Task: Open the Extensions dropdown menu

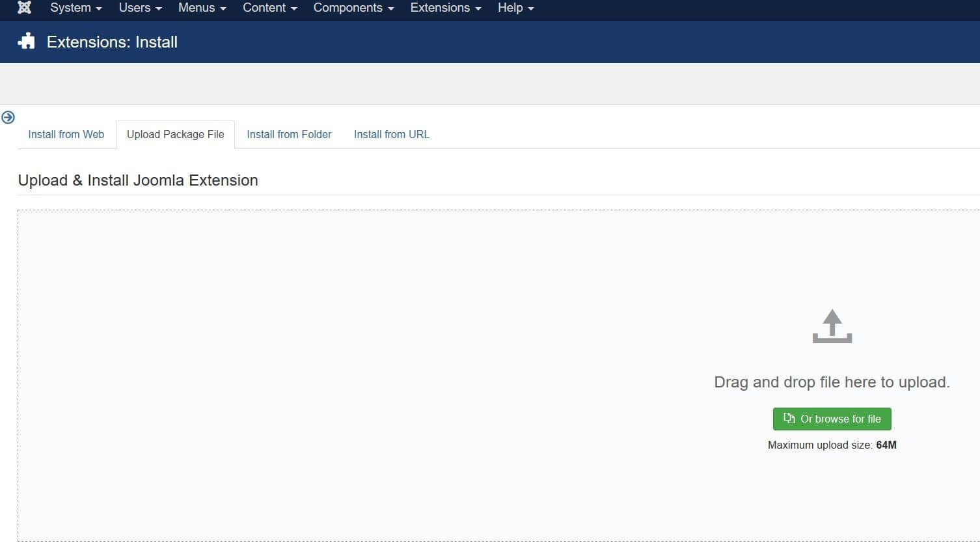Action: point(446,8)
